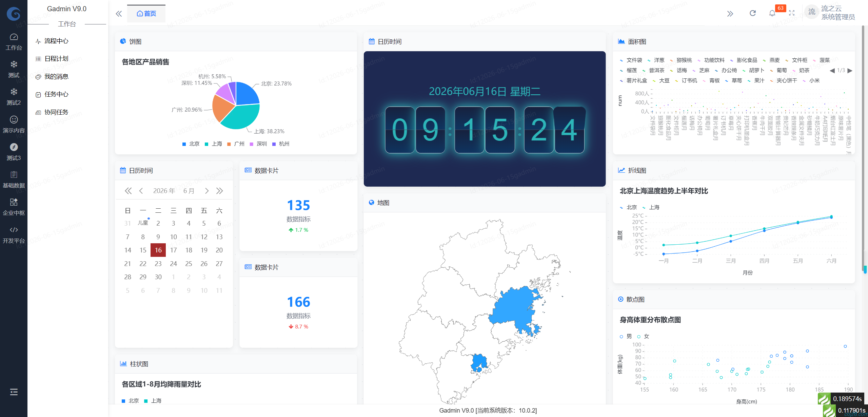Toggle 北京 line in 折线图 legend
The height and width of the screenshot is (417, 868).
[628, 207]
